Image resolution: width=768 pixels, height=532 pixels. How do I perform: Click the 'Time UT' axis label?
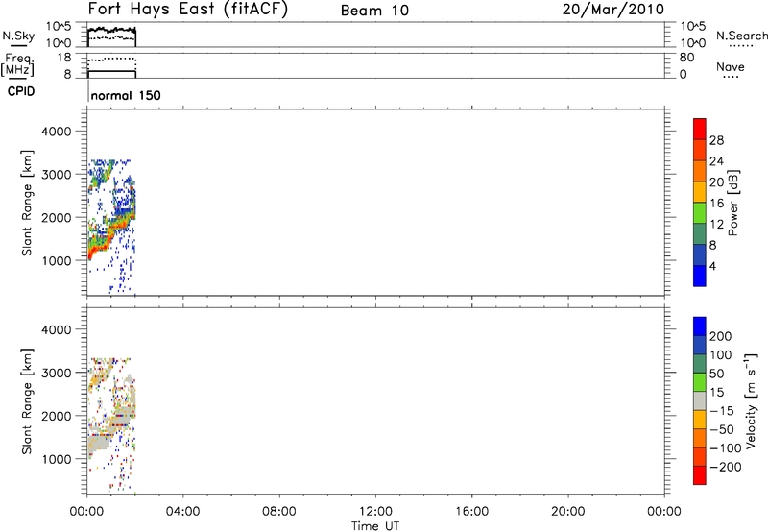(375, 526)
